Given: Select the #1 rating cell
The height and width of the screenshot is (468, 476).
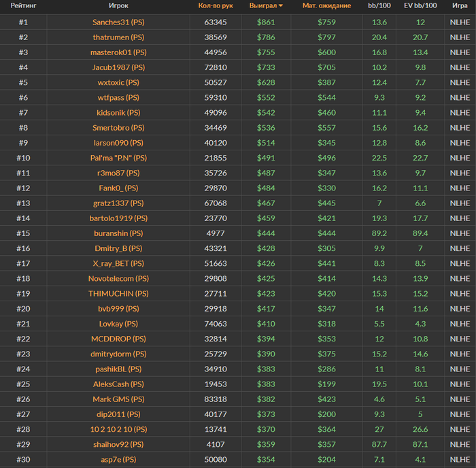Looking at the screenshot, I should pos(23,22).
